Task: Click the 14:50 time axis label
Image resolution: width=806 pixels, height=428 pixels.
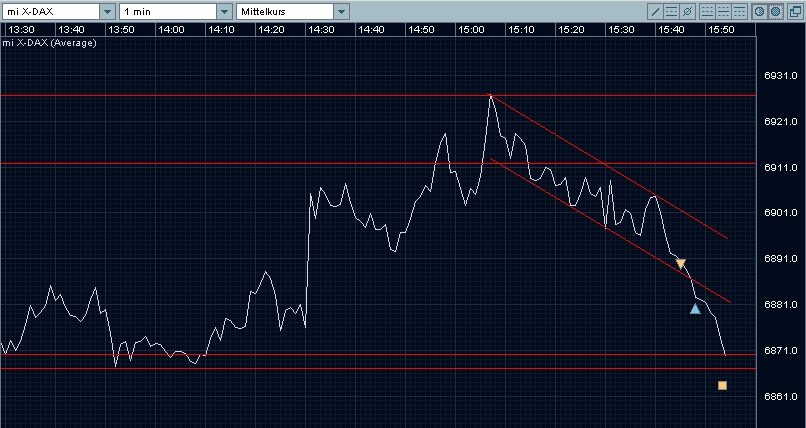Action: pos(421,30)
